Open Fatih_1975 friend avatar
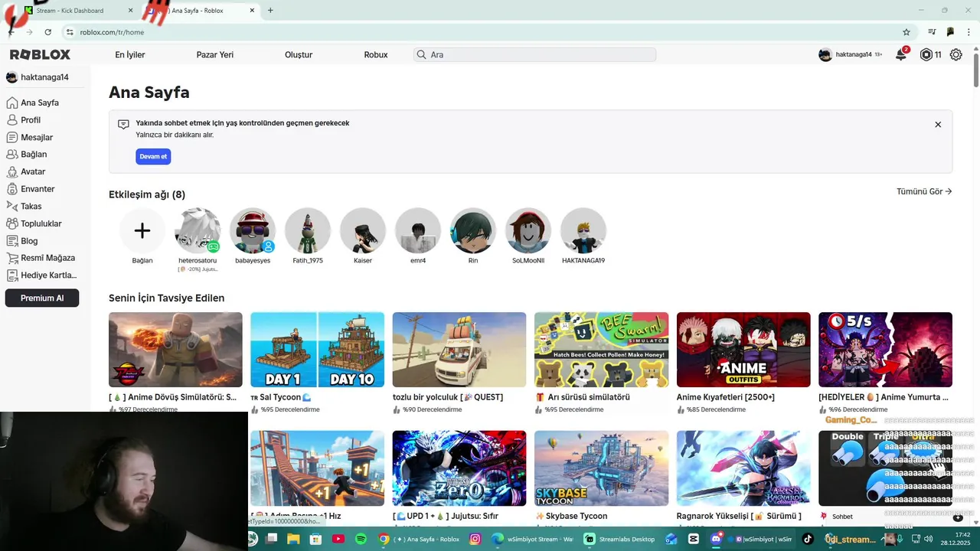The width and height of the screenshot is (980, 551). pos(308,230)
